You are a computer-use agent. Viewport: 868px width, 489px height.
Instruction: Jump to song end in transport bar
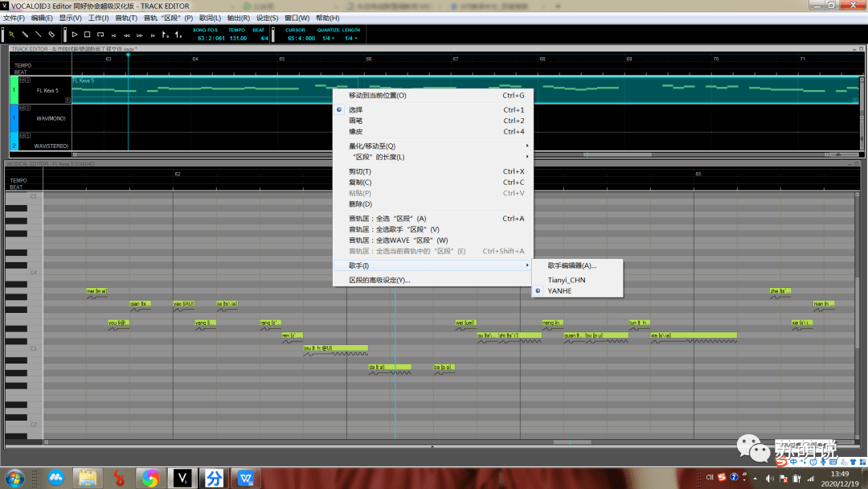[x=153, y=35]
